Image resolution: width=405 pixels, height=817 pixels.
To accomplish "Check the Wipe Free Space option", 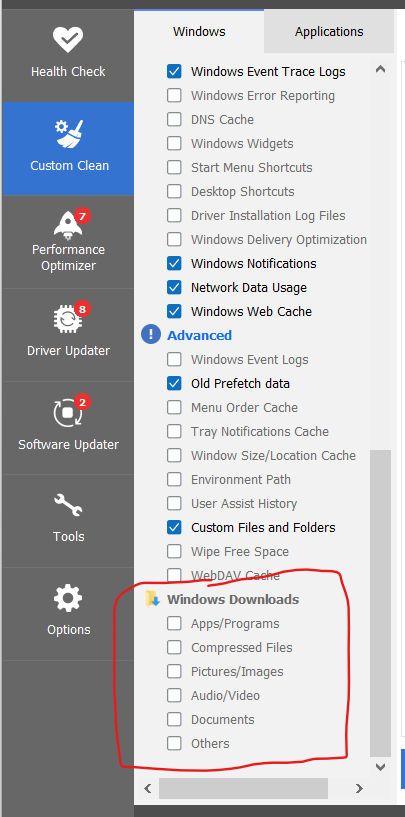I will [x=174, y=551].
